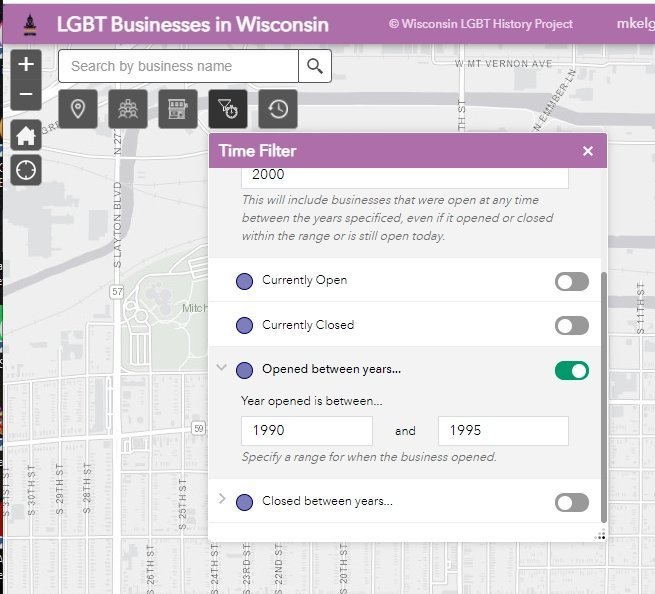
Task: Open the people group filter widget
Action: 128,109
